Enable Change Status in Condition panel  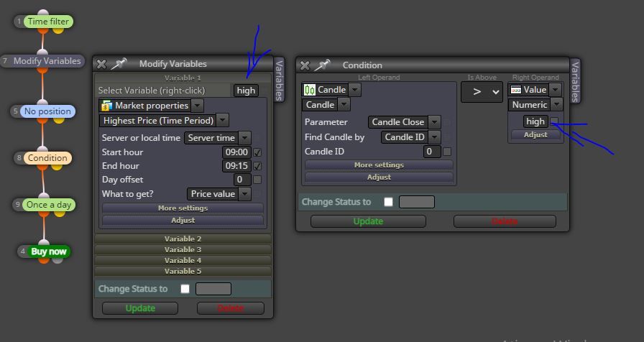(x=388, y=202)
